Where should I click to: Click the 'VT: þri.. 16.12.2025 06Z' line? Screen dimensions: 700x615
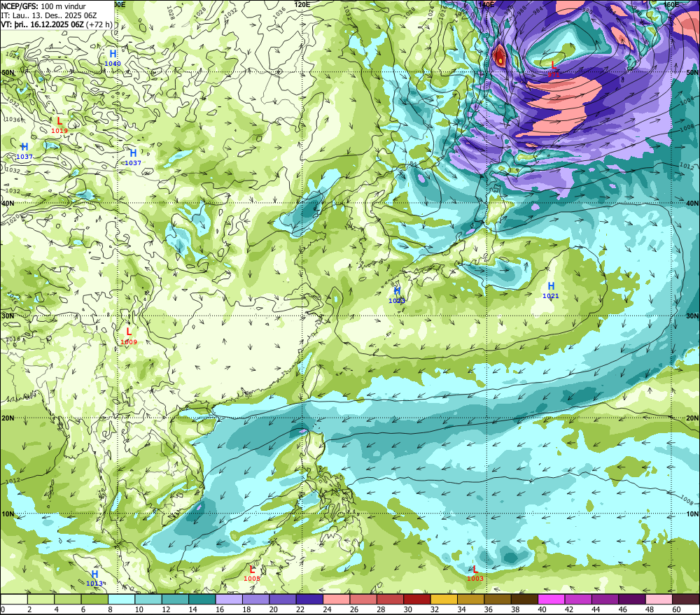click(42, 24)
